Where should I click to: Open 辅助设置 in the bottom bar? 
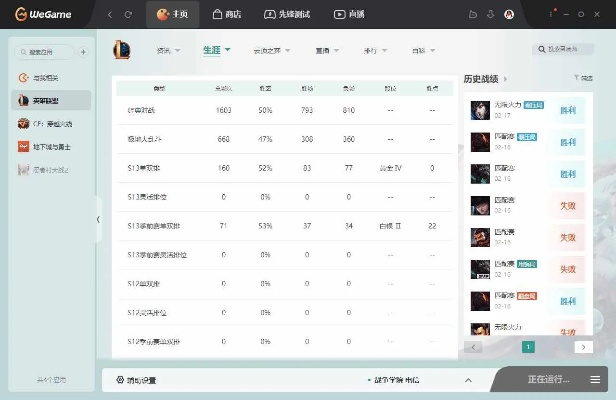tap(136, 380)
